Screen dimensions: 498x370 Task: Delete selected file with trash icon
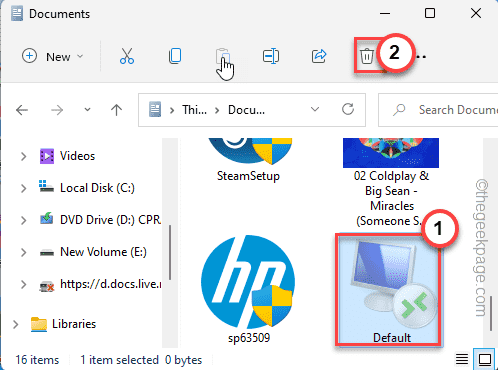(367, 56)
